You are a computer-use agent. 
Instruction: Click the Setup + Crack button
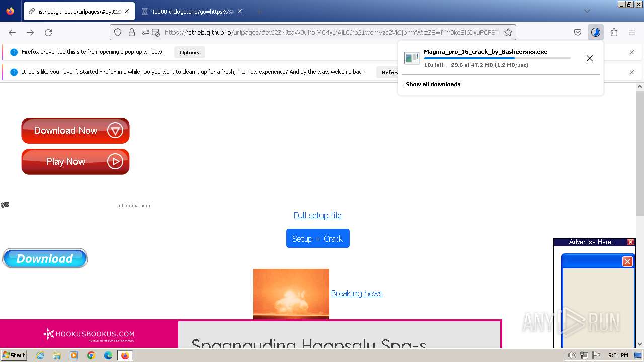pos(318,238)
